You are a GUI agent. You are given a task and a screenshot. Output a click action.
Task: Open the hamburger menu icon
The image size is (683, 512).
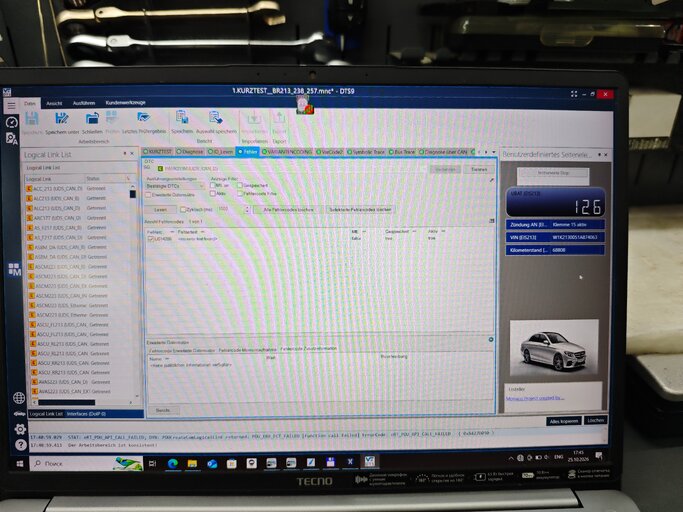coord(11,105)
